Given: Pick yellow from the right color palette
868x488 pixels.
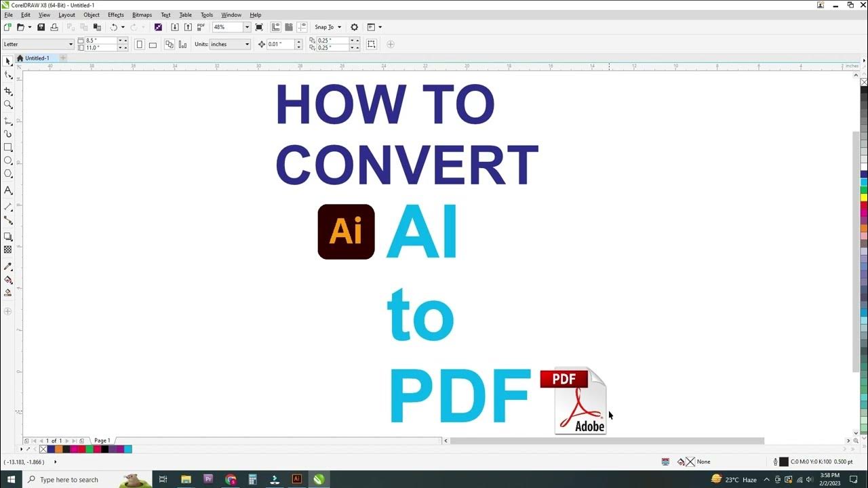Looking at the screenshot, I should (x=864, y=197).
